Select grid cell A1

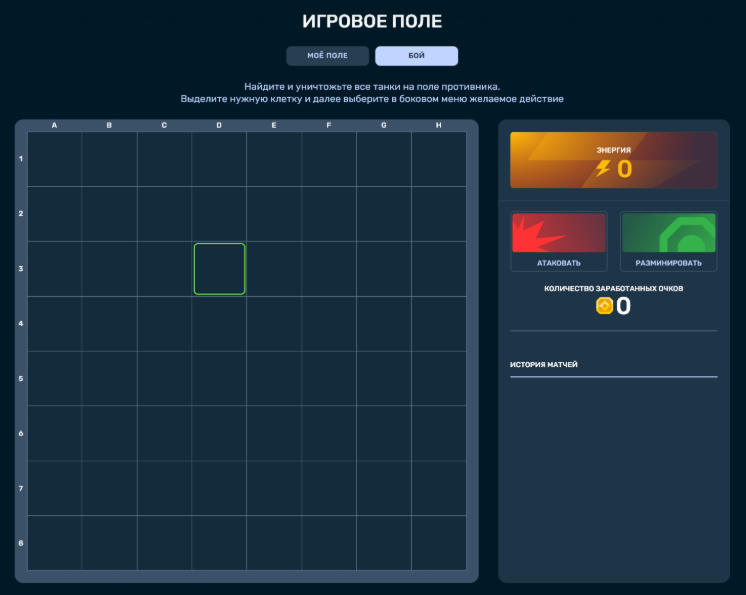pos(55,159)
